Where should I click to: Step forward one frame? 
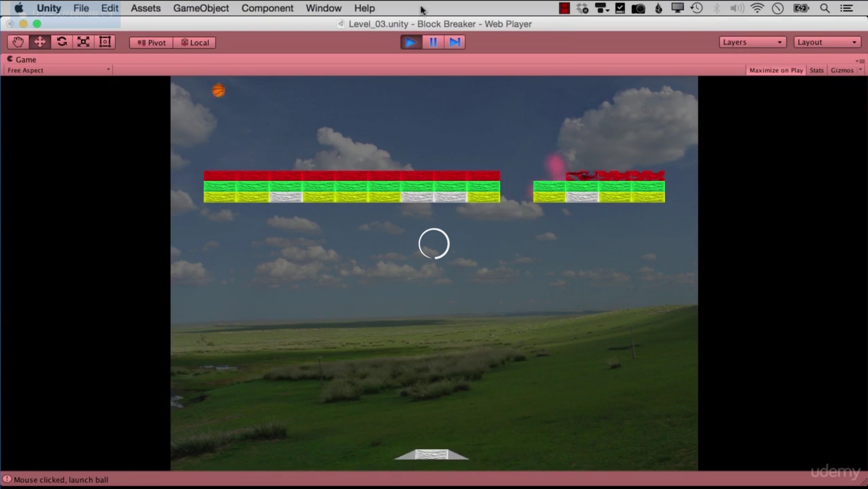click(455, 42)
